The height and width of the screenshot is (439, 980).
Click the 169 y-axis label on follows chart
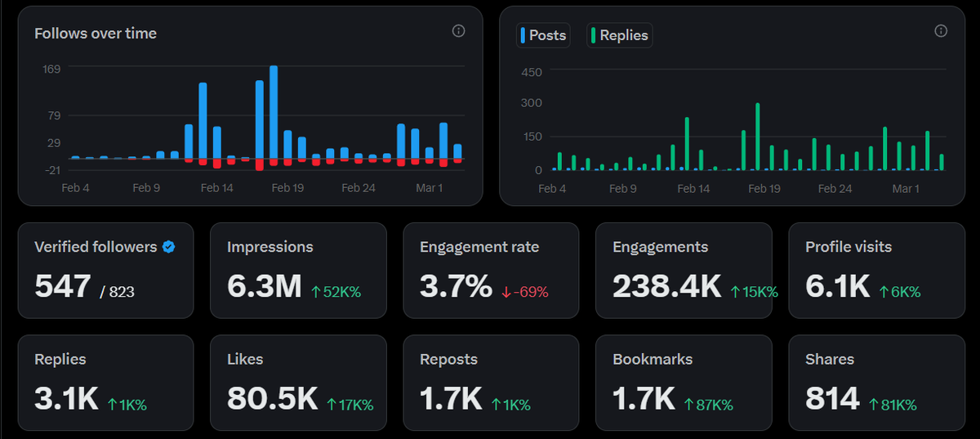52,69
